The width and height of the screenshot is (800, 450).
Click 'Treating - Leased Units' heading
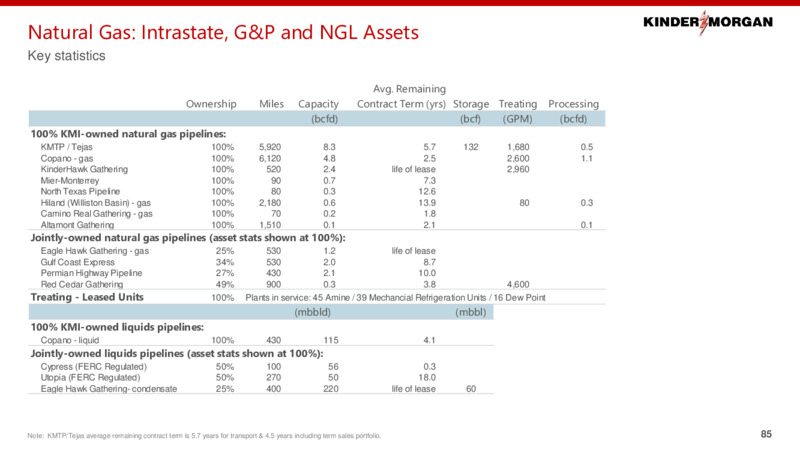click(x=87, y=297)
